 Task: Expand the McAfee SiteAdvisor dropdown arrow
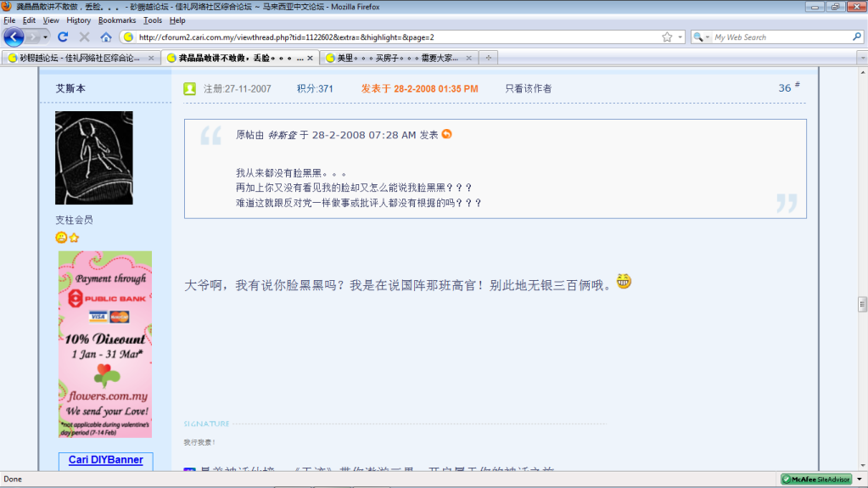(x=859, y=480)
